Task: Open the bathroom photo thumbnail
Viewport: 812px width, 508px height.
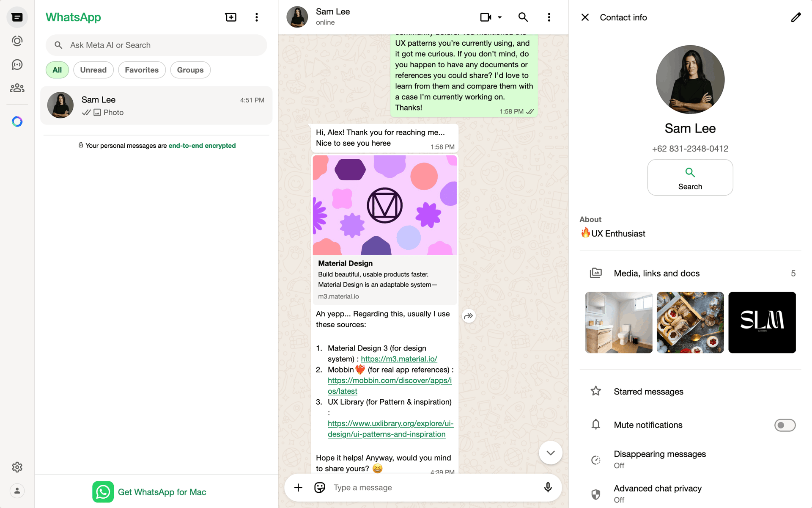Action: click(619, 323)
